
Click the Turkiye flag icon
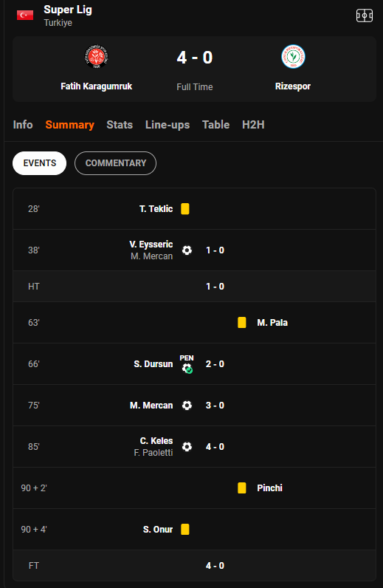25,15
